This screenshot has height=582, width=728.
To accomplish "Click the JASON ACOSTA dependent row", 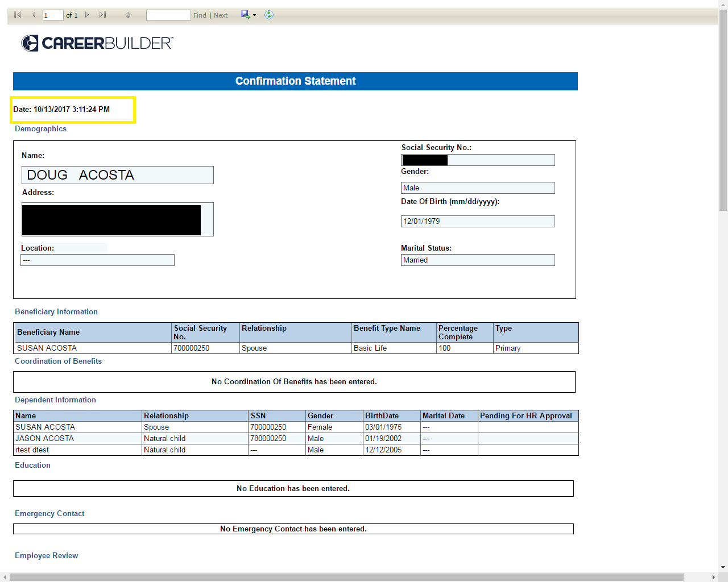I will (296, 438).
